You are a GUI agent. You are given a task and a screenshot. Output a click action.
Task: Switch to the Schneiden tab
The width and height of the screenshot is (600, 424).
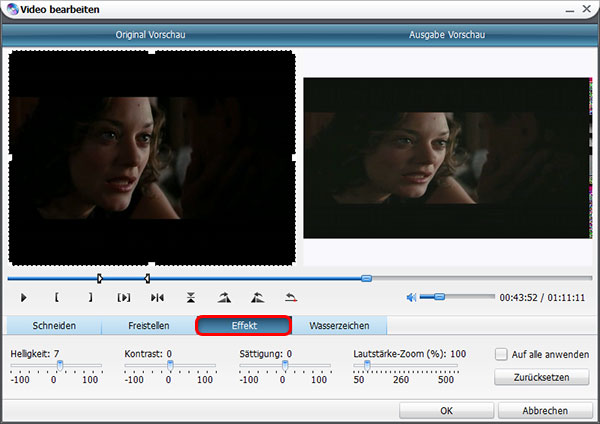click(x=54, y=326)
